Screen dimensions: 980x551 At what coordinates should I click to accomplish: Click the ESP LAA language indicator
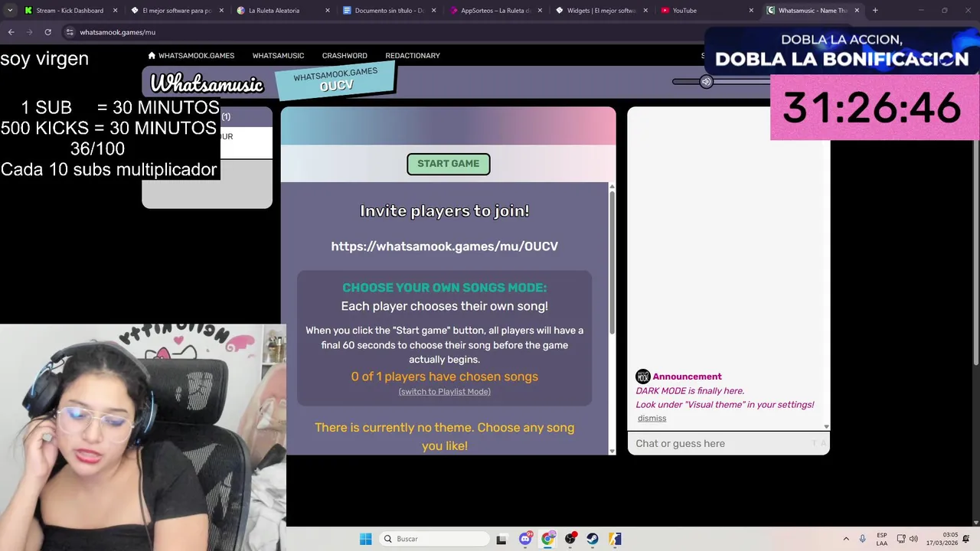click(882, 539)
